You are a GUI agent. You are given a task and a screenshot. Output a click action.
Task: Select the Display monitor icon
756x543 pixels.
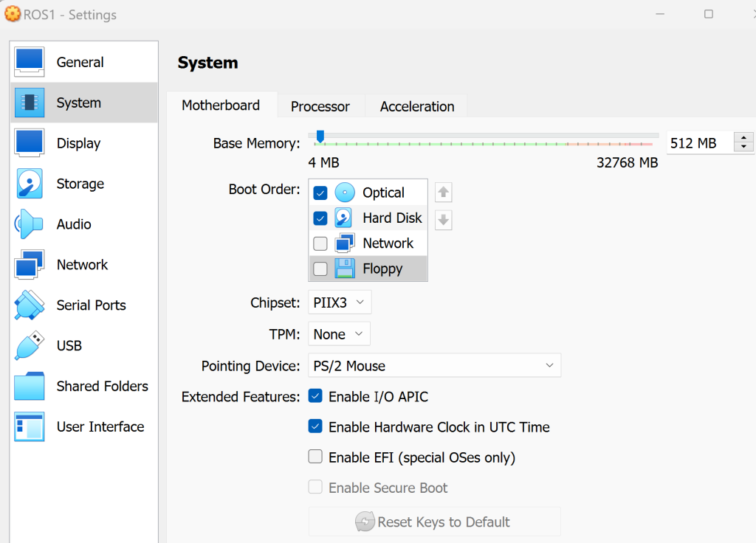(30, 143)
